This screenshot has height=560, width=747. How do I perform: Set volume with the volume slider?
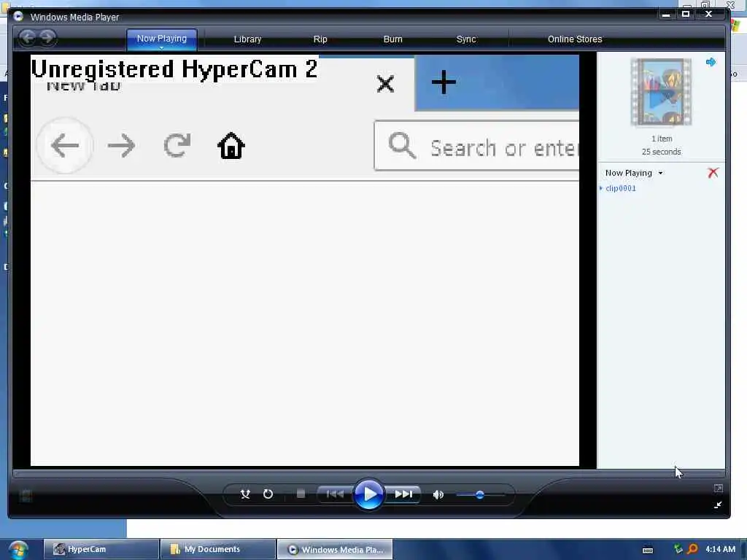pos(480,495)
